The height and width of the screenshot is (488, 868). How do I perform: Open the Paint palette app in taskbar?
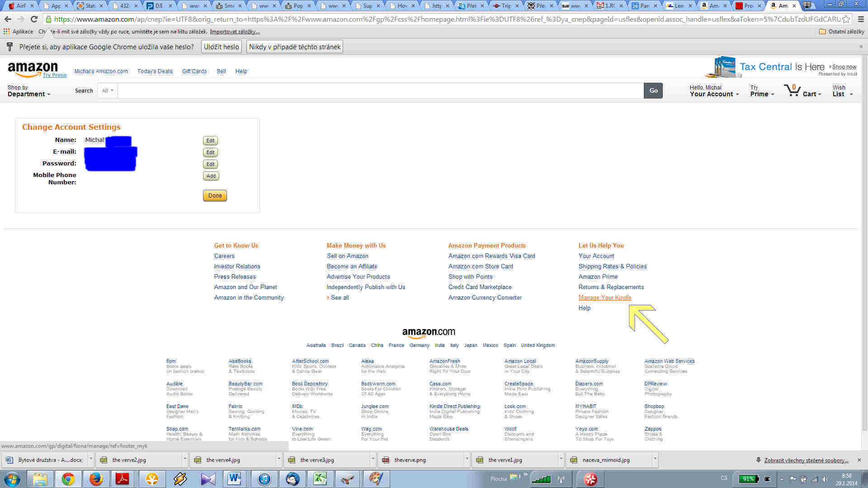coord(376,479)
